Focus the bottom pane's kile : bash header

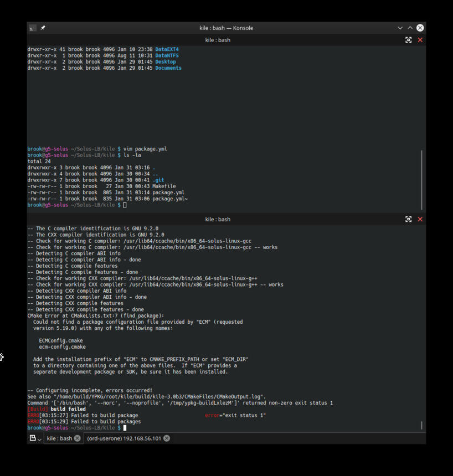(218, 220)
